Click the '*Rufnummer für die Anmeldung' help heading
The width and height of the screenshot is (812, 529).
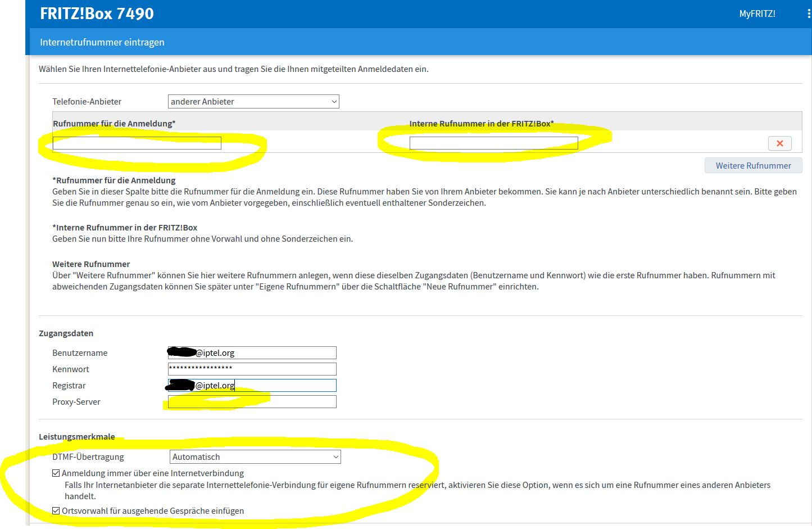[114, 180]
